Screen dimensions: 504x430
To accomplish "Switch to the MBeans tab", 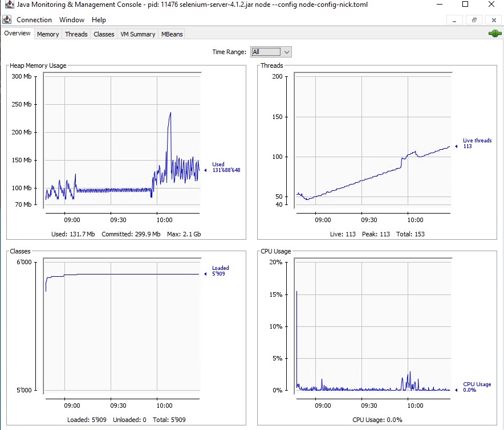I will tap(172, 34).
